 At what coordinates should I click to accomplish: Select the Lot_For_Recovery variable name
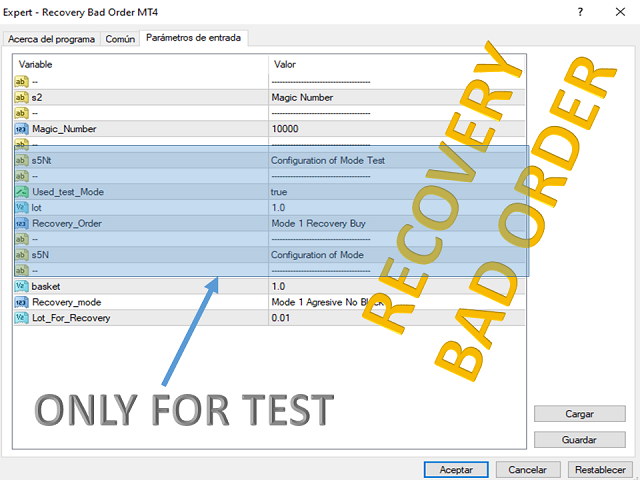tap(71, 318)
